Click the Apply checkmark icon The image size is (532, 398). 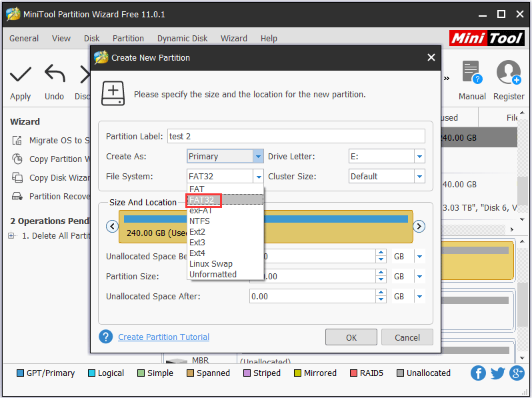pyautogui.click(x=21, y=74)
